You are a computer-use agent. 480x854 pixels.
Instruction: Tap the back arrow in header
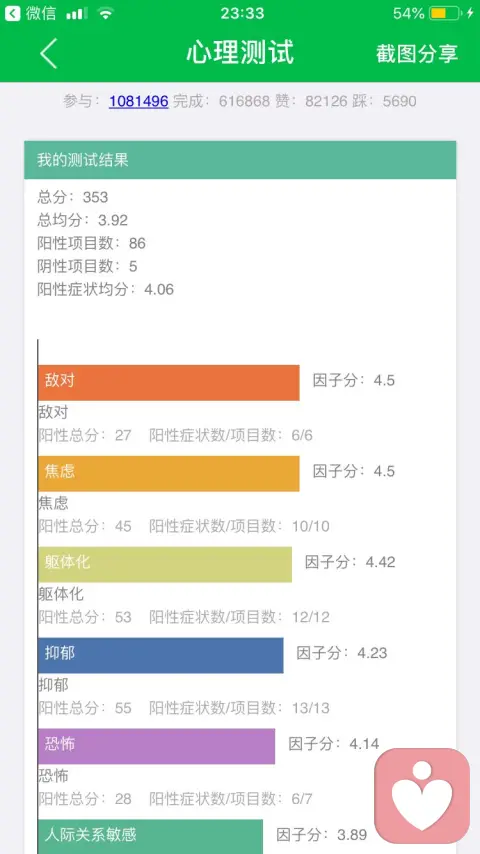[x=48, y=53]
